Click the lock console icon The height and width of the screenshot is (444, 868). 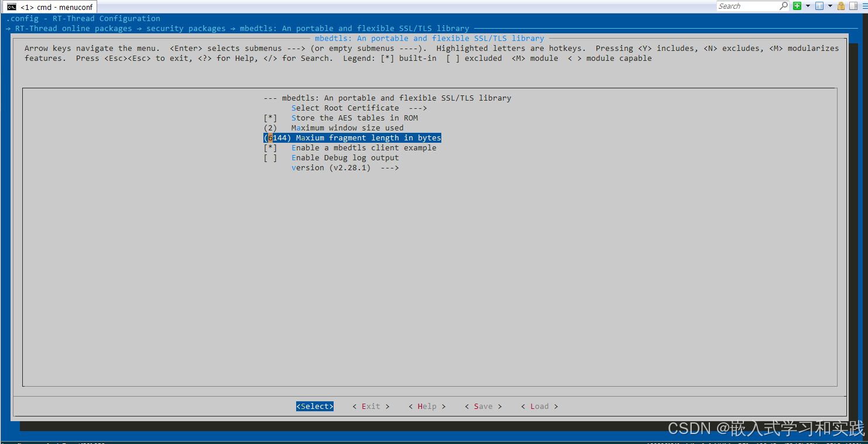pyautogui.click(x=841, y=6)
